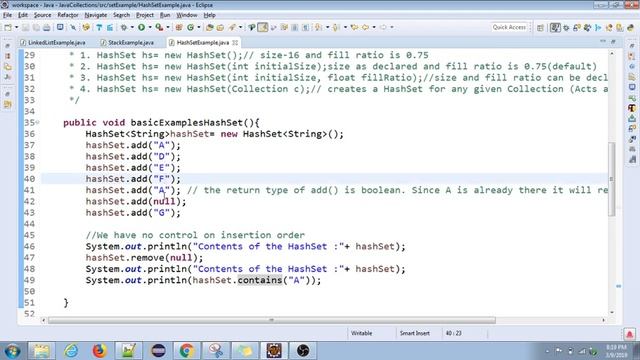Screen dimensions: 640x360
Task: Click line number 46 in gutter
Action: [x=29, y=246]
